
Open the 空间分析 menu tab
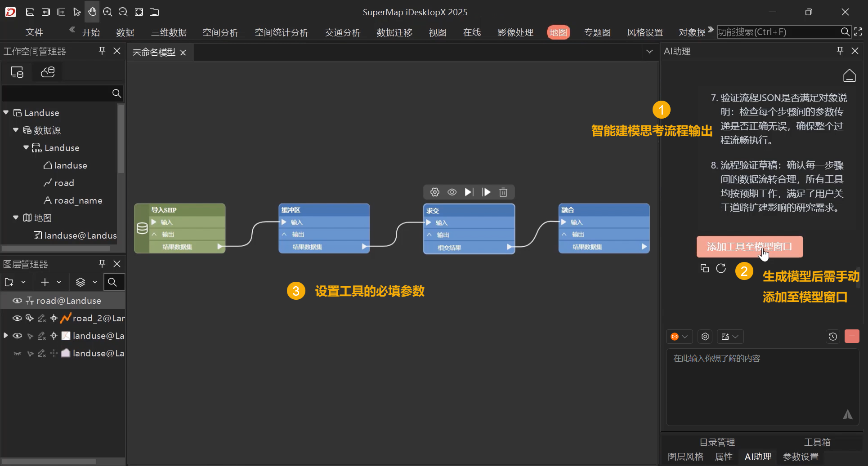(220, 32)
